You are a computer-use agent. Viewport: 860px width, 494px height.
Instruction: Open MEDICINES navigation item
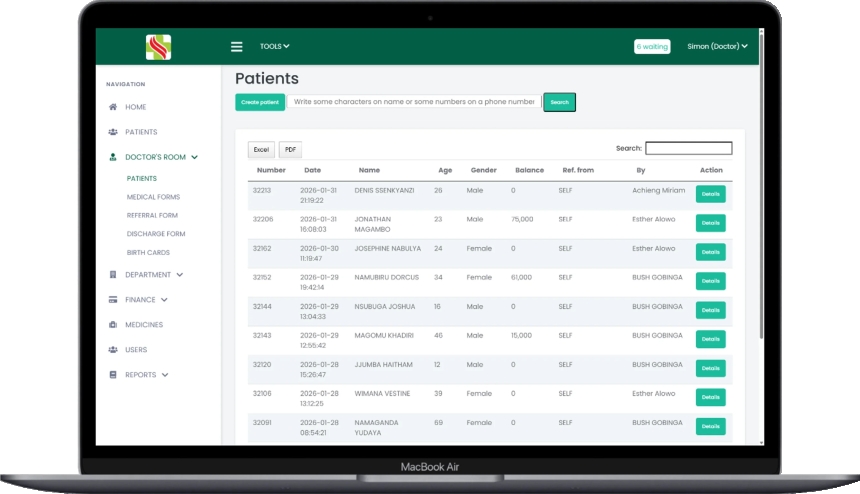pos(144,325)
